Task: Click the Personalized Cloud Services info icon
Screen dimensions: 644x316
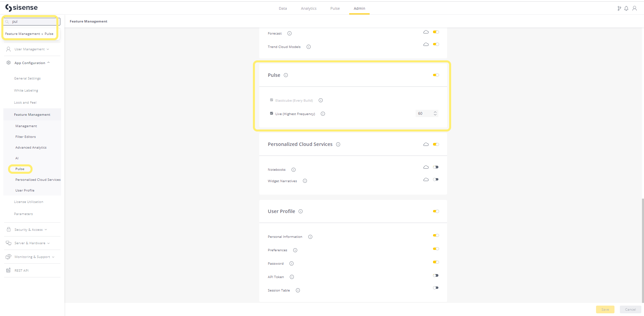Action: (338, 145)
